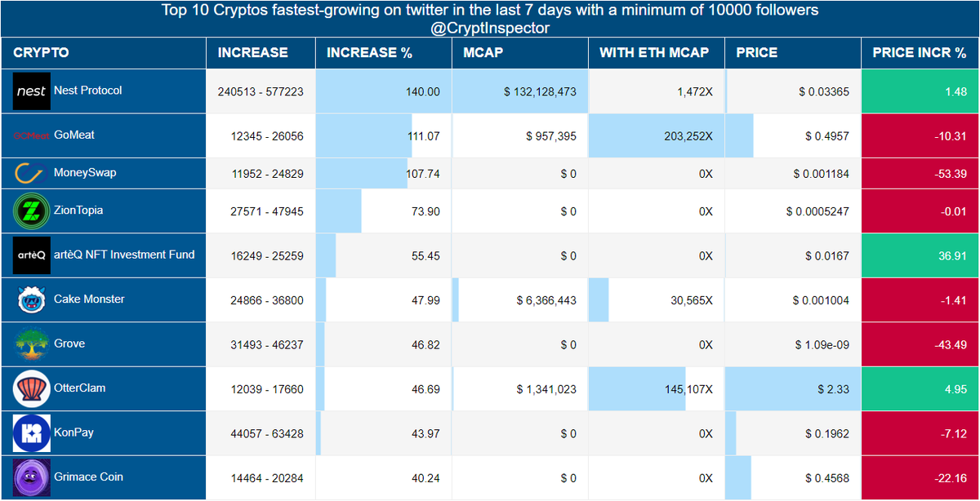The width and height of the screenshot is (980, 501).
Task: Click the -22.16 price change cell
Action: (920, 477)
